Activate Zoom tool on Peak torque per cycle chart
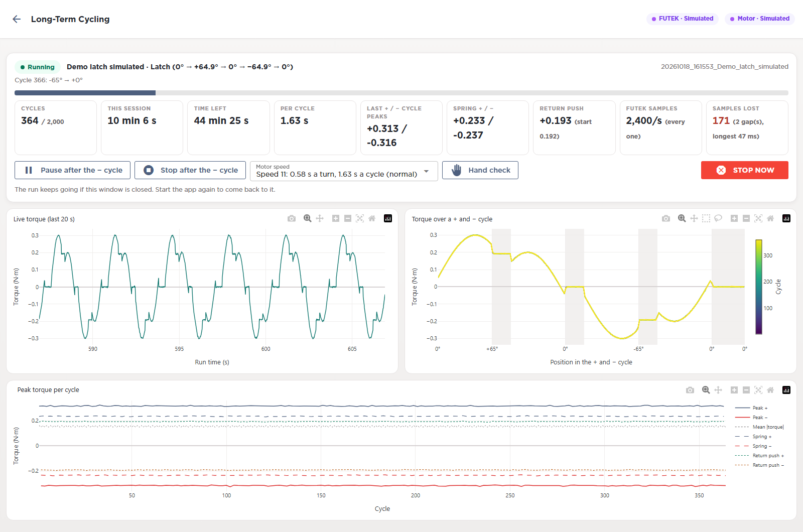The height and width of the screenshot is (532, 803). [706, 390]
